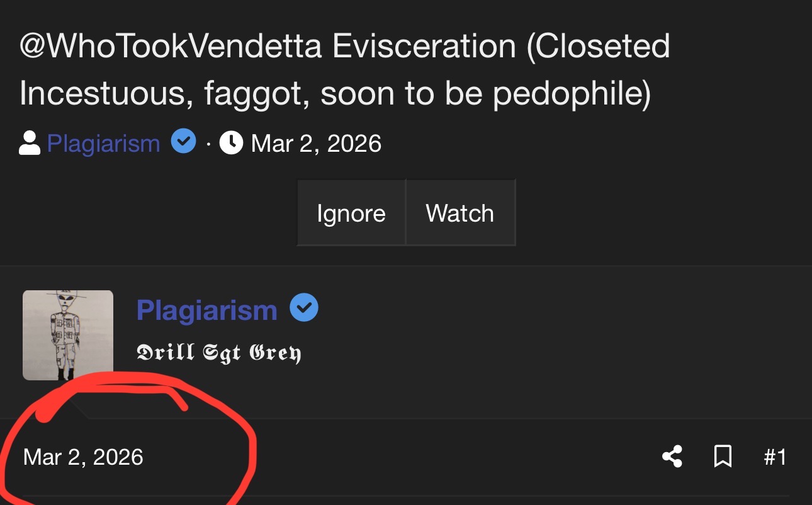Click verified badge beside post author name
This screenshot has height=505, width=812.
304,309
